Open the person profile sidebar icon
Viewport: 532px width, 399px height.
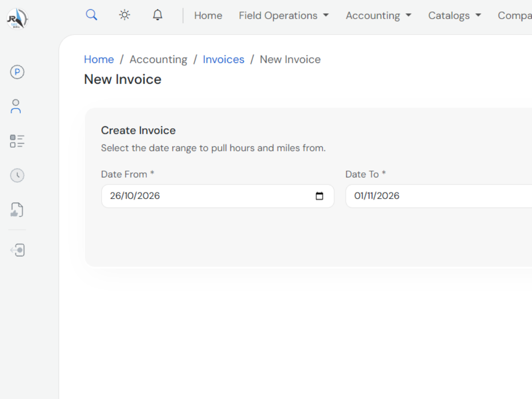point(16,106)
